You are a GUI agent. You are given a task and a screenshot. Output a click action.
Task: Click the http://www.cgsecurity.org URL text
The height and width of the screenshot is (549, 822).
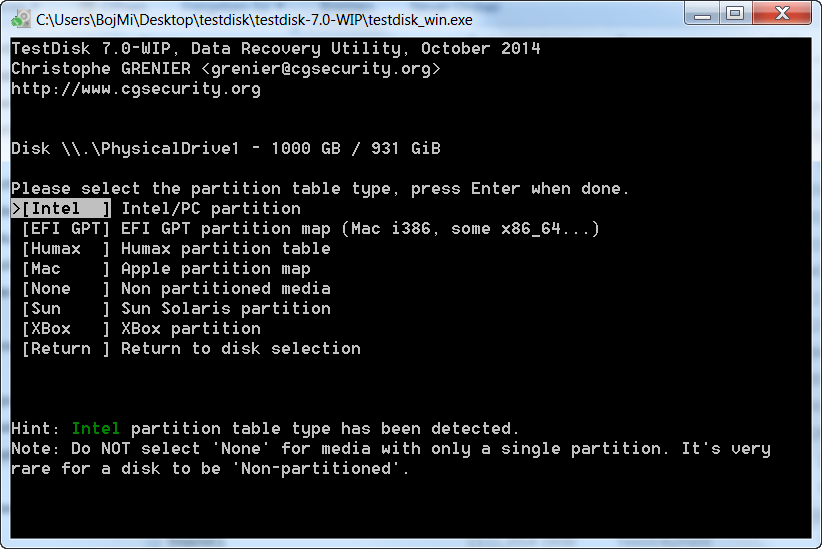[136, 89]
